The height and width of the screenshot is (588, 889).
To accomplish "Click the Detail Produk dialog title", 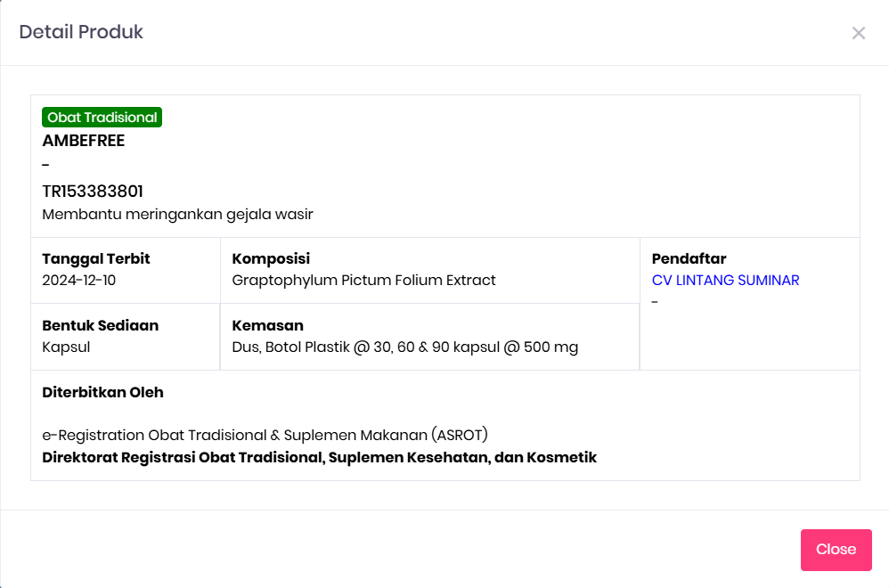I will pos(81,33).
